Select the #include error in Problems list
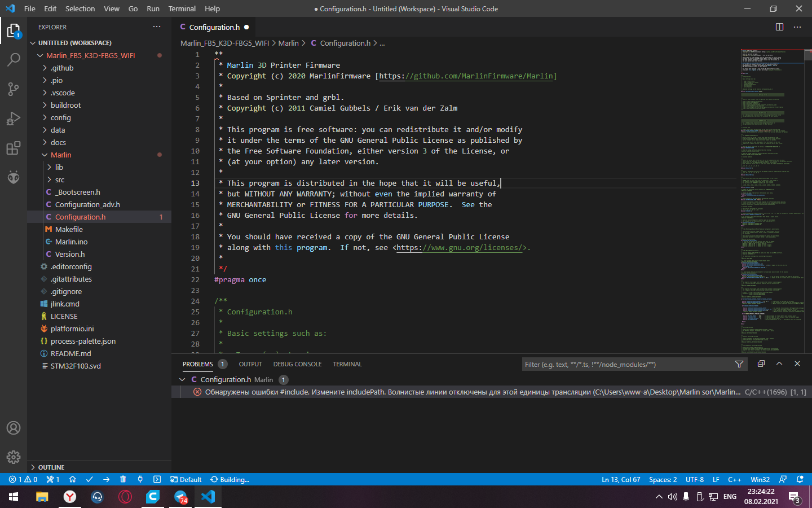The height and width of the screenshot is (508, 812). (492, 392)
